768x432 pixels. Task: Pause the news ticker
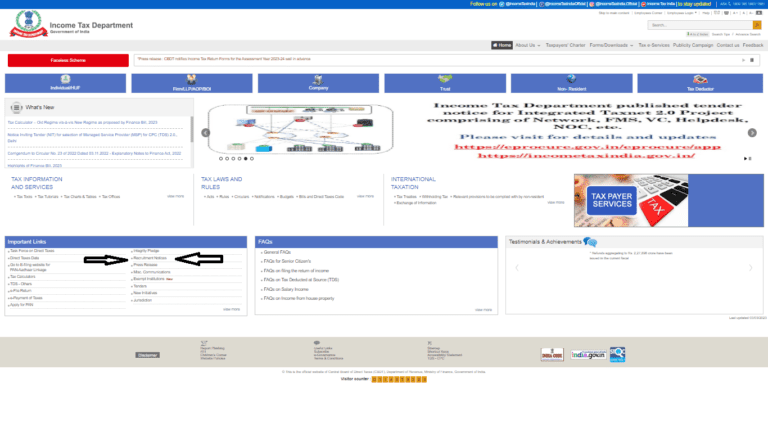pyautogui.click(x=752, y=60)
